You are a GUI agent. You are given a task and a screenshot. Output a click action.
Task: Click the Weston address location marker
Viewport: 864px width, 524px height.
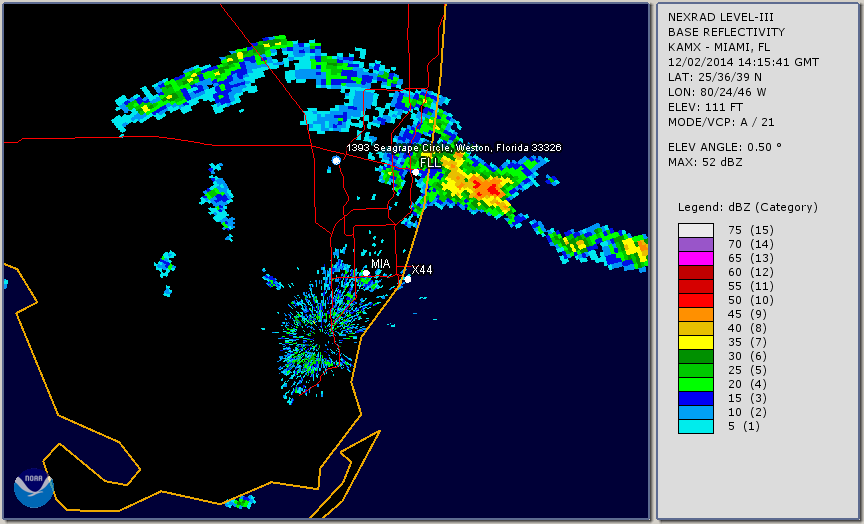336,160
